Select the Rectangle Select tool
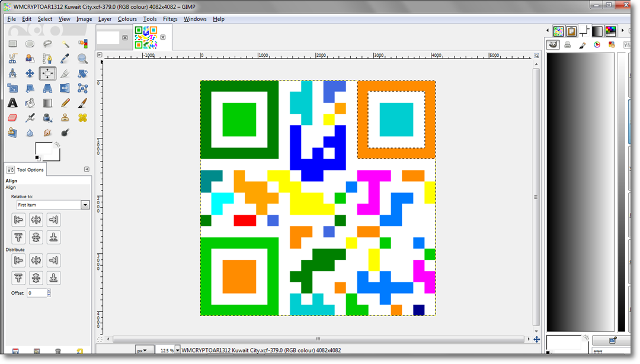The image size is (640, 364). pos(12,44)
